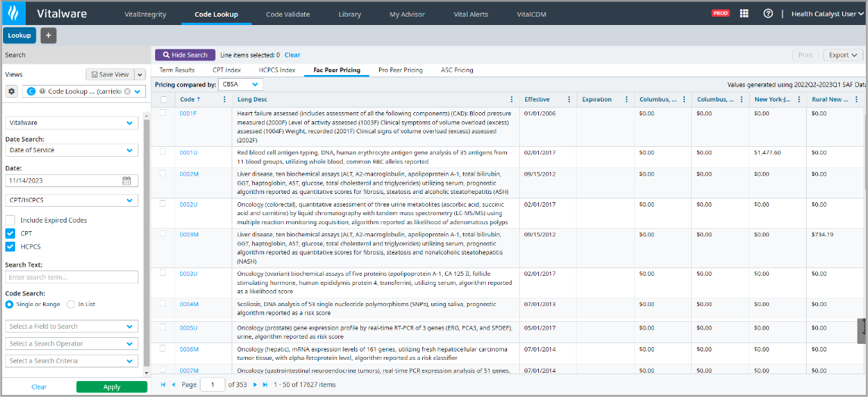Switch to the ASC Pricing tab
Viewport: 868px width, 397px height.
456,70
